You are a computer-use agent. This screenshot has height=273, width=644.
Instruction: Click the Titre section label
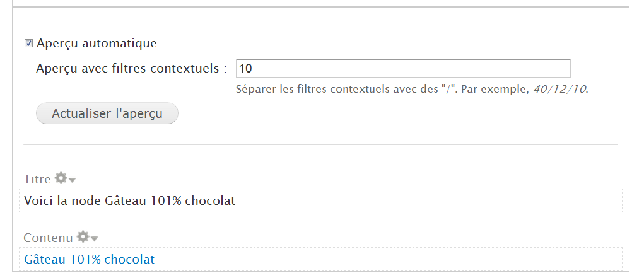pyautogui.click(x=37, y=180)
